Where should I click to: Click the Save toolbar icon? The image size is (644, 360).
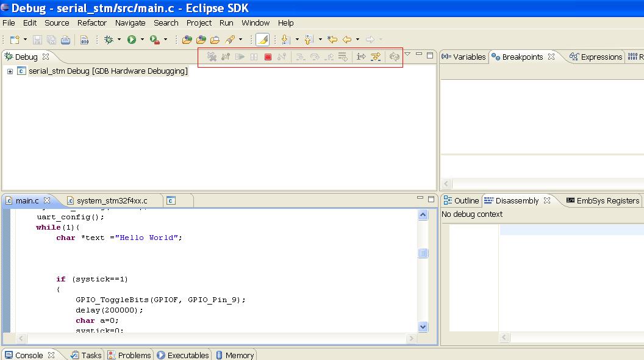37,40
